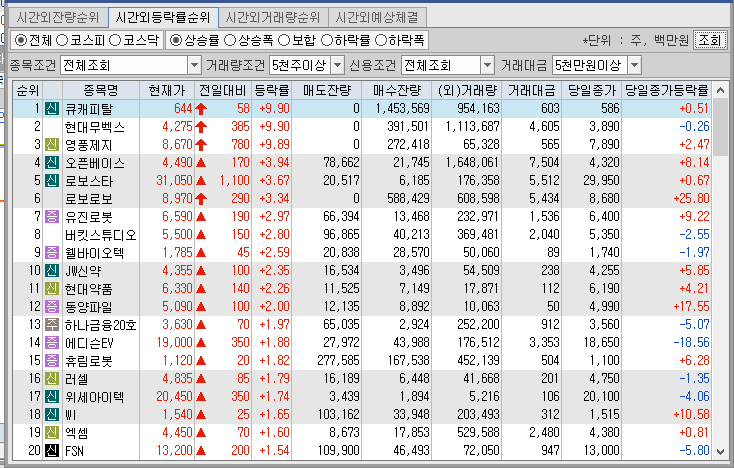The image size is (734, 468).
Task: Click the 증 badge icon beside 웰바이오텍
Action: [51, 253]
